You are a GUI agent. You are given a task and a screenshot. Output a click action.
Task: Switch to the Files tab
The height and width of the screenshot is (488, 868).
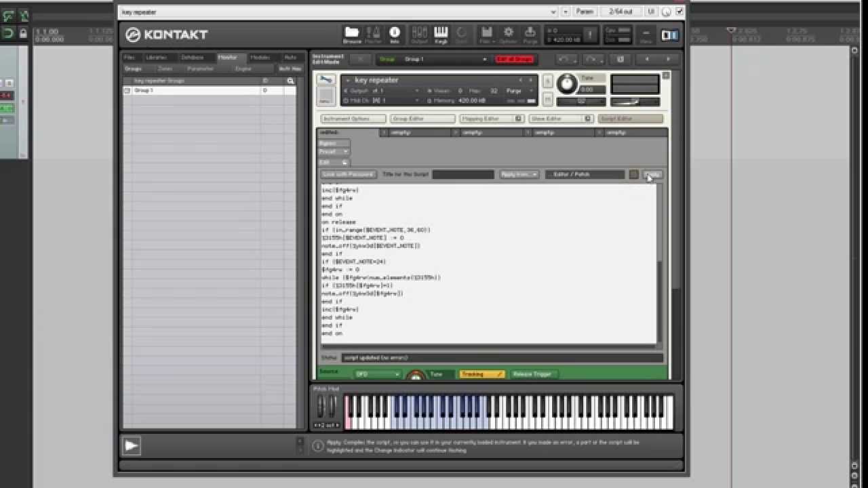click(x=130, y=58)
